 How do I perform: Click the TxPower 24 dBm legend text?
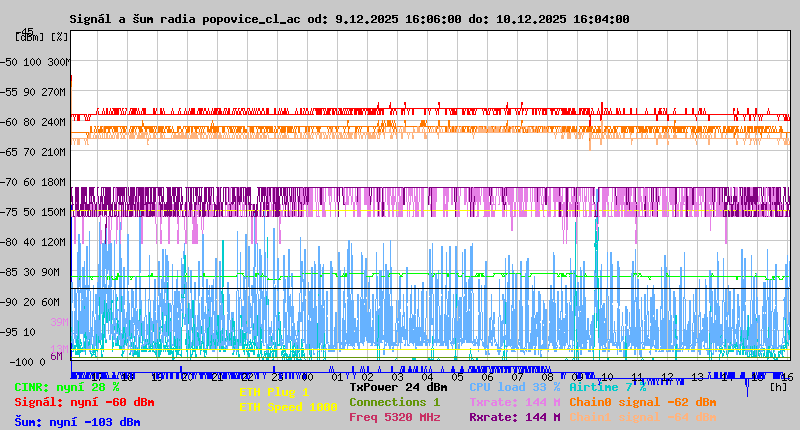398,387
